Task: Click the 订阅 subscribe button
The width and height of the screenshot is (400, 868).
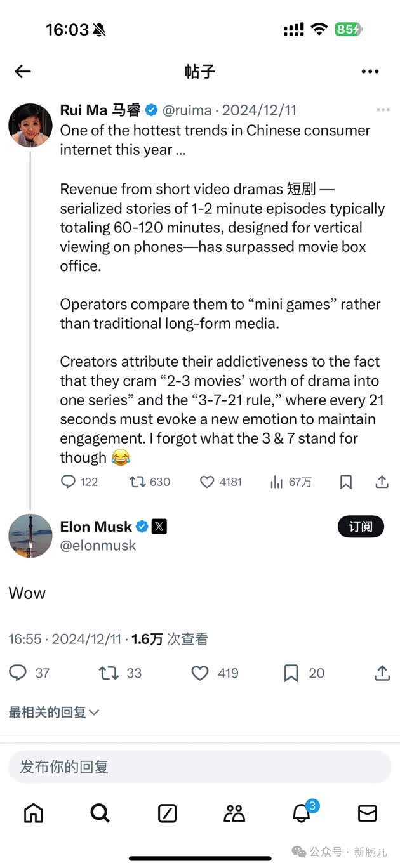Action: [361, 527]
